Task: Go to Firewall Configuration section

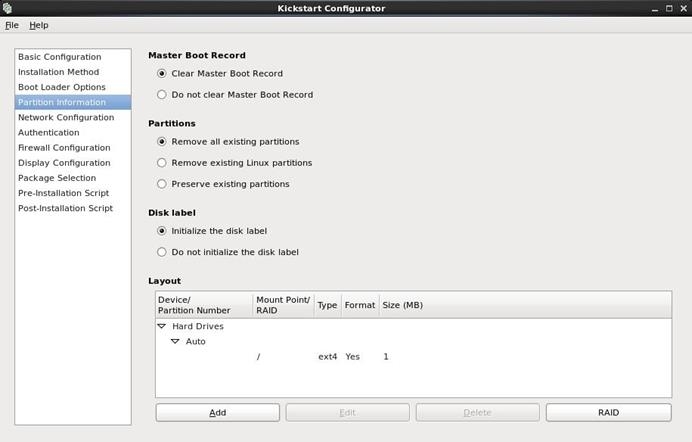Action: [x=73, y=147]
